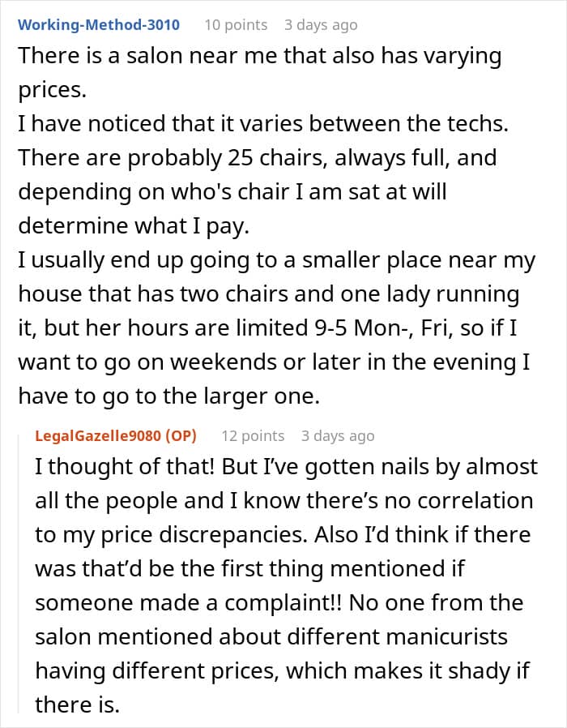Open the OP reply's "3 days ago" timestamp
Screen dimensions: 567x728
337,436
